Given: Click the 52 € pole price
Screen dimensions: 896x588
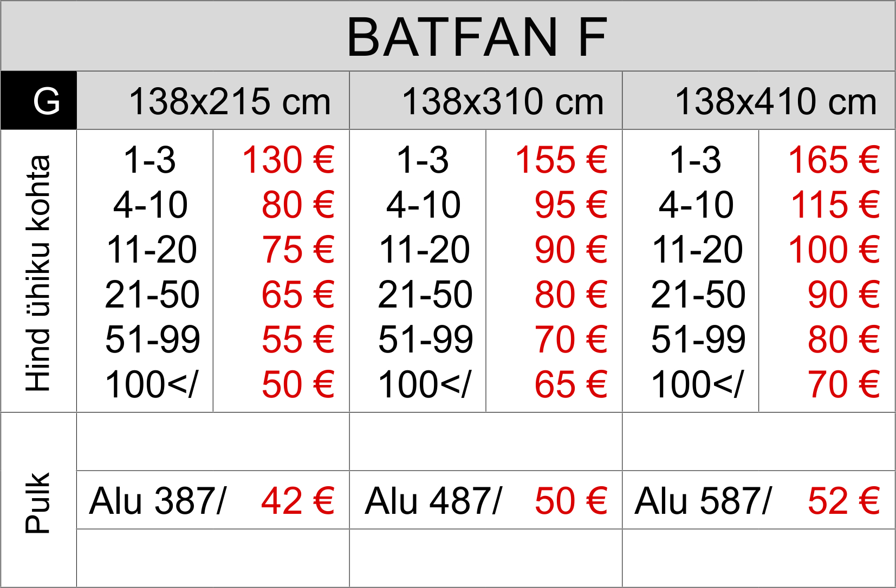Looking at the screenshot, I should pyautogui.click(x=844, y=501).
